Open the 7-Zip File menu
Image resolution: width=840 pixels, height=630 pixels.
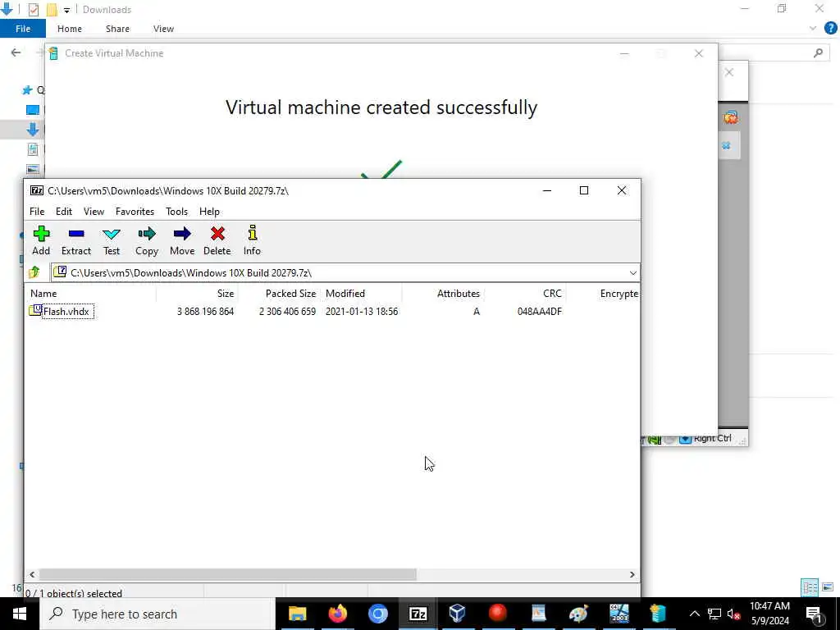(37, 212)
